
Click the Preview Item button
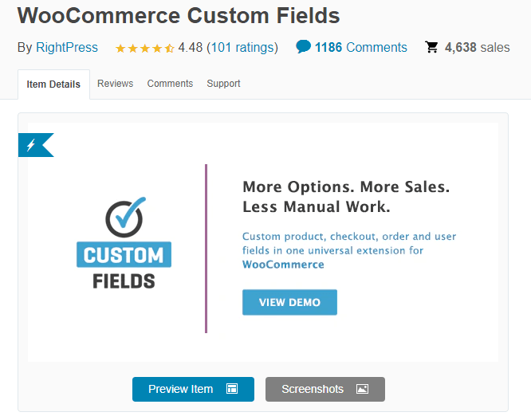point(193,389)
